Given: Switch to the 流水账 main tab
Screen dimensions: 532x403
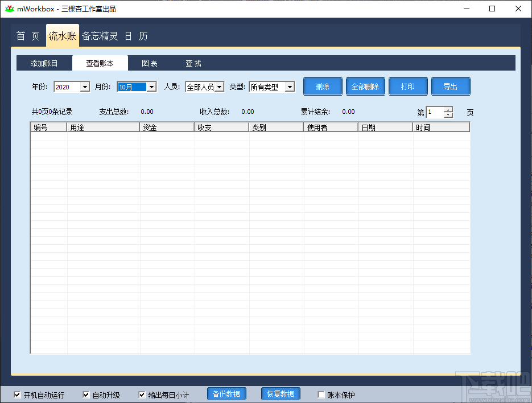Looking at the screenshot, I should click(x=63, y=35).
